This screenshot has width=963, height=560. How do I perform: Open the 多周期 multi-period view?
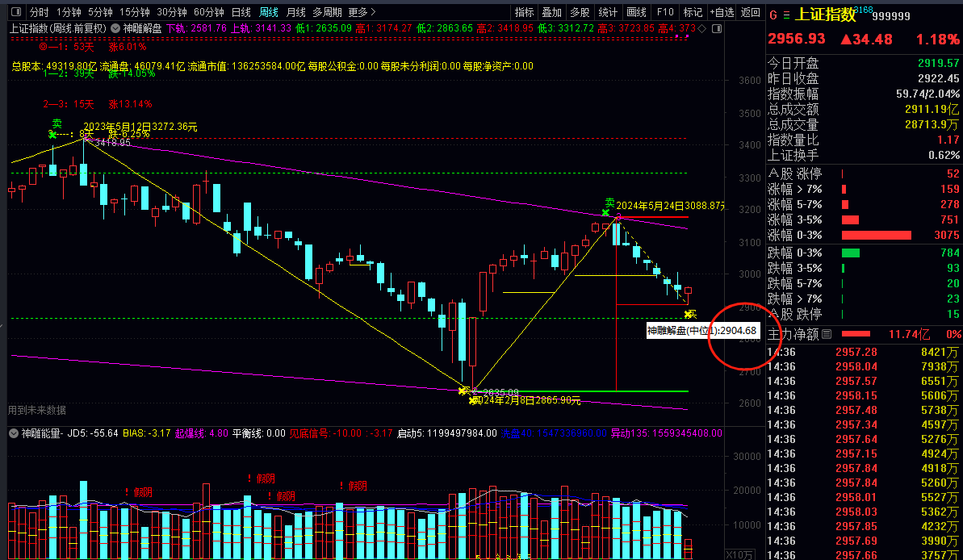pyautogui.click(x=327, y=12)
